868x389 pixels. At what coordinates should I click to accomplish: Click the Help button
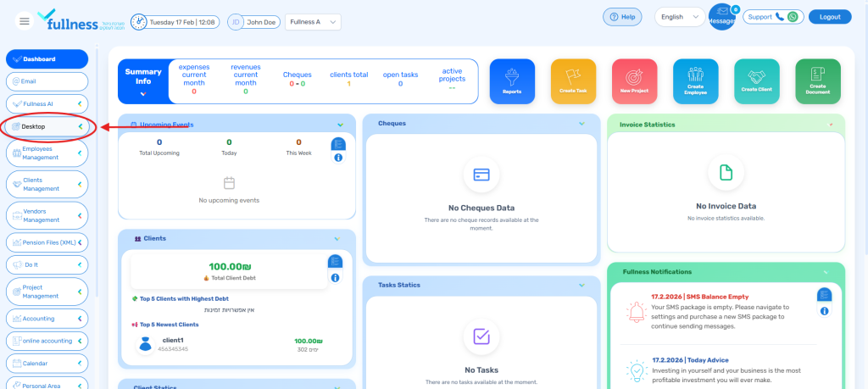pos(622,17)
